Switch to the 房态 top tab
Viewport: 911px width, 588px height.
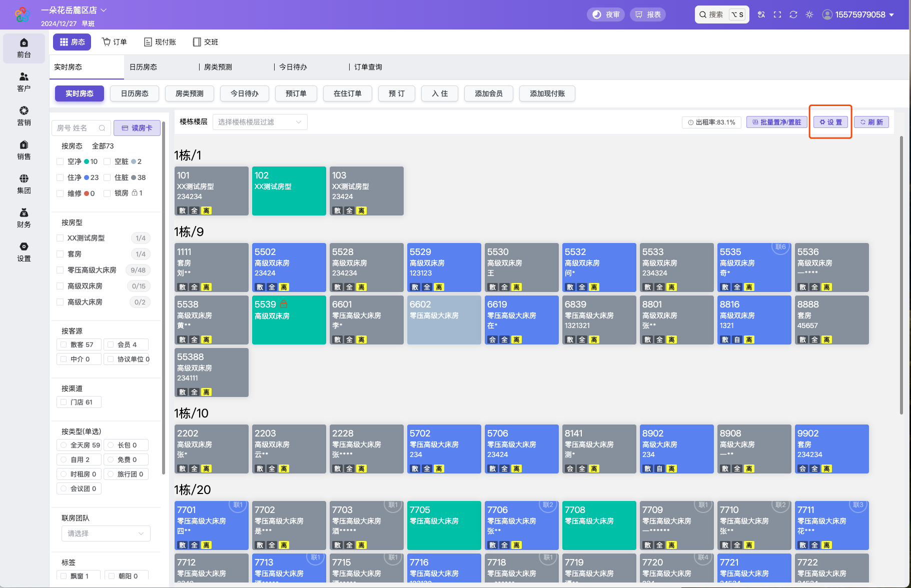point(72,42)
